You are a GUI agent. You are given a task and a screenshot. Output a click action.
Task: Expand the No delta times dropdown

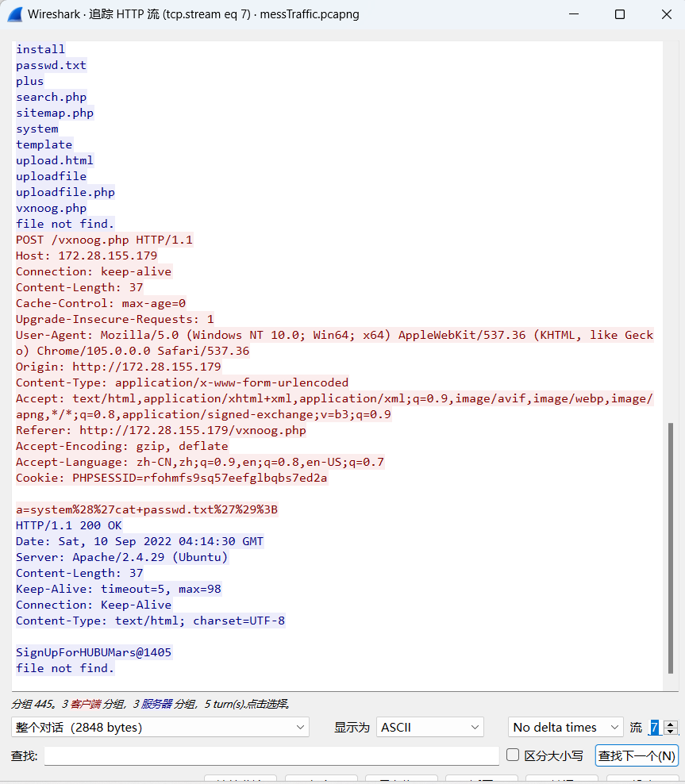coord(565,727)
